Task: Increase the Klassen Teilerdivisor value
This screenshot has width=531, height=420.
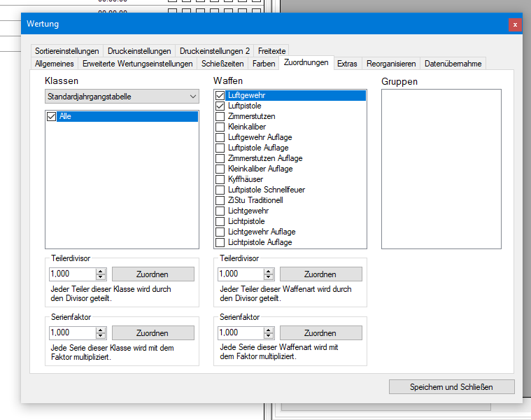Action: point(101,271)
